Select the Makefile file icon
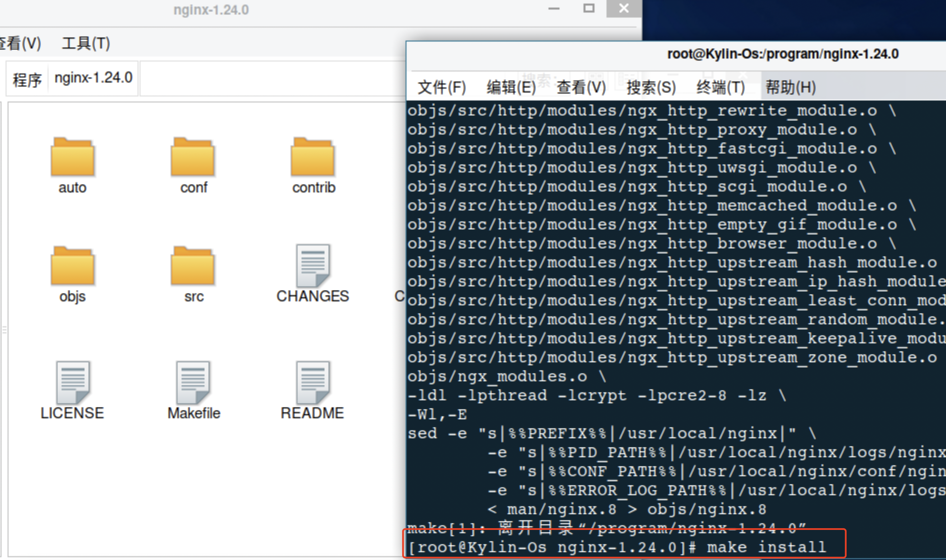Image resolution: width=946 pixels, height=560 pixels. [192, 383]
